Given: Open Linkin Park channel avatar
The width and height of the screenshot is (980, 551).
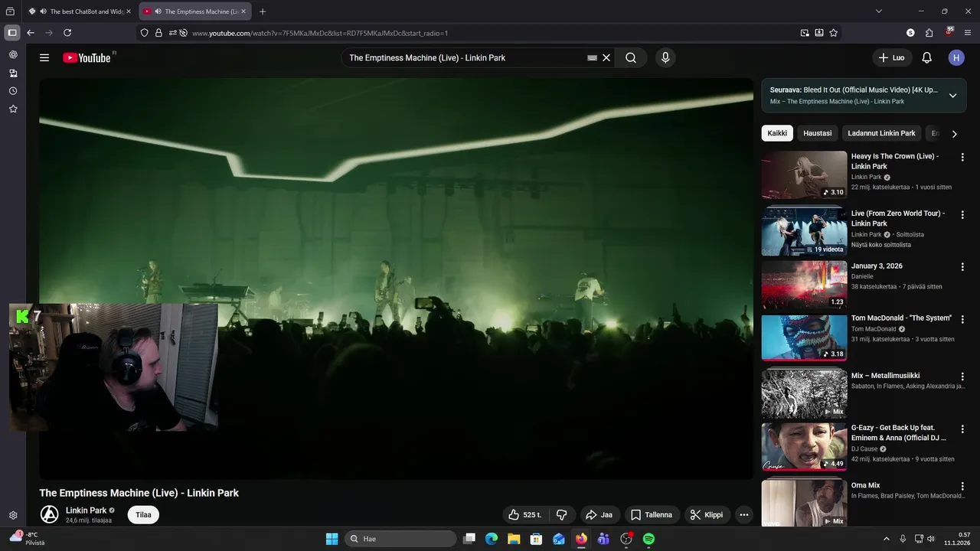Looking at the screenshot, I should (49, 514).
